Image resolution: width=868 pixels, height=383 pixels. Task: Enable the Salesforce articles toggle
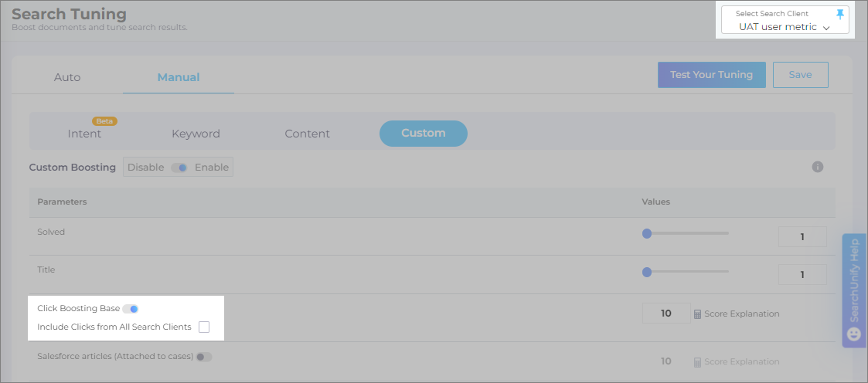[204, 357]
